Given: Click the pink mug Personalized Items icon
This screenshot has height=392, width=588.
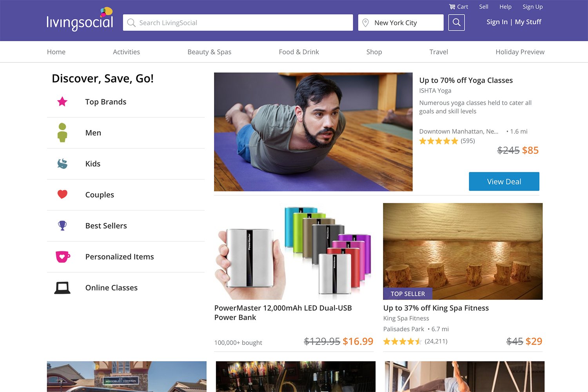Looking at the screenshot, I should click(63, 256).
